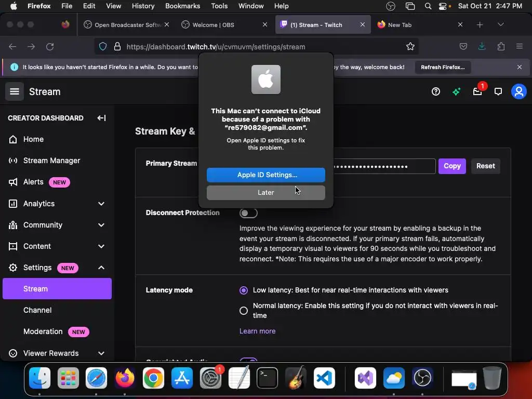
Task: Open Terminal from the Dock
Action: (x=268, y=378)
